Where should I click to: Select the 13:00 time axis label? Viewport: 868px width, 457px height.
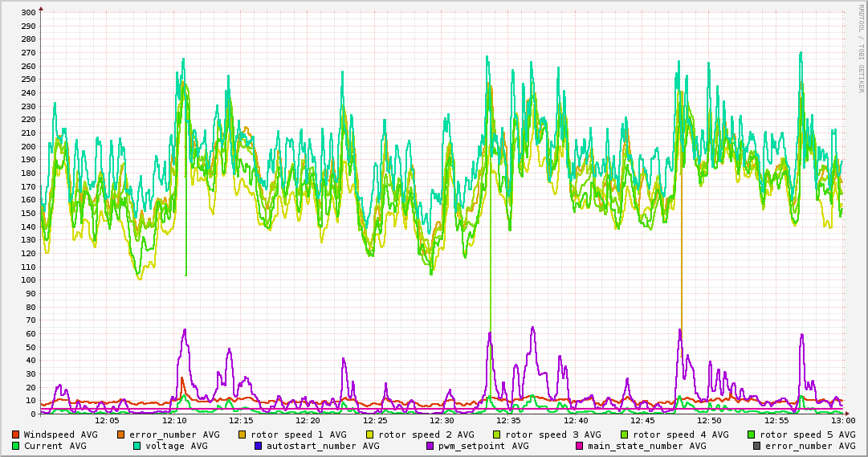click(842, 420)
